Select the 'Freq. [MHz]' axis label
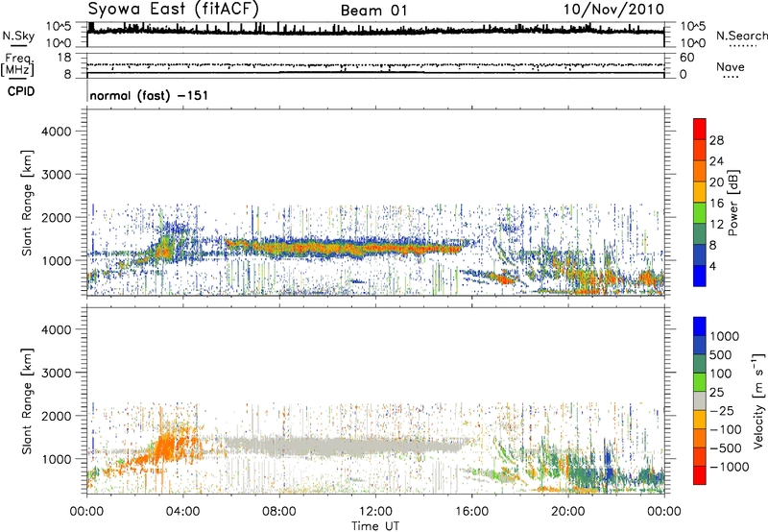The width and height of the screenshot is (768, 532). coord(17,64)
